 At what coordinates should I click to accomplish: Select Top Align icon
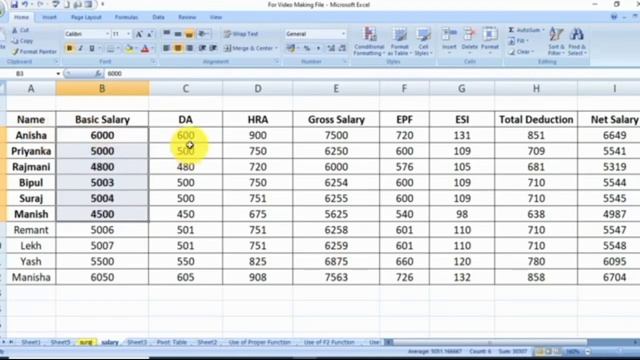tap(167, 34)
